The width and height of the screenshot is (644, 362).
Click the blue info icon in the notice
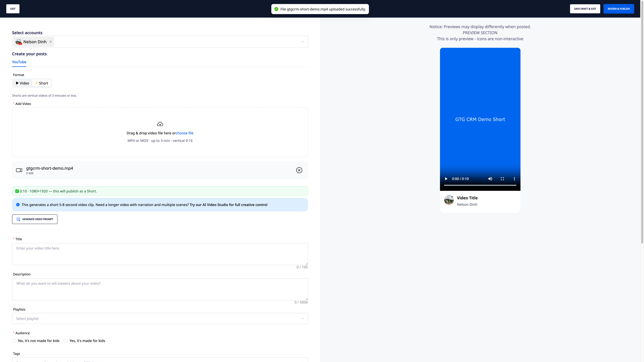coord(18,205)
